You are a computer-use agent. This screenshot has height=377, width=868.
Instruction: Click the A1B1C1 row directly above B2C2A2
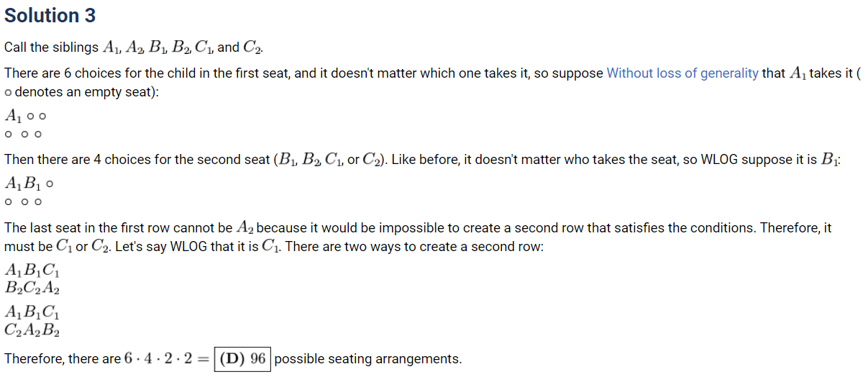click(x=32, y=271)
